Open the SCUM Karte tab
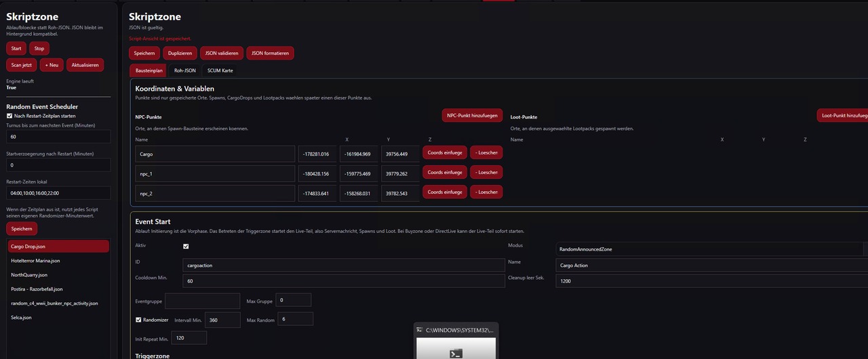 (x=220, y=70)
